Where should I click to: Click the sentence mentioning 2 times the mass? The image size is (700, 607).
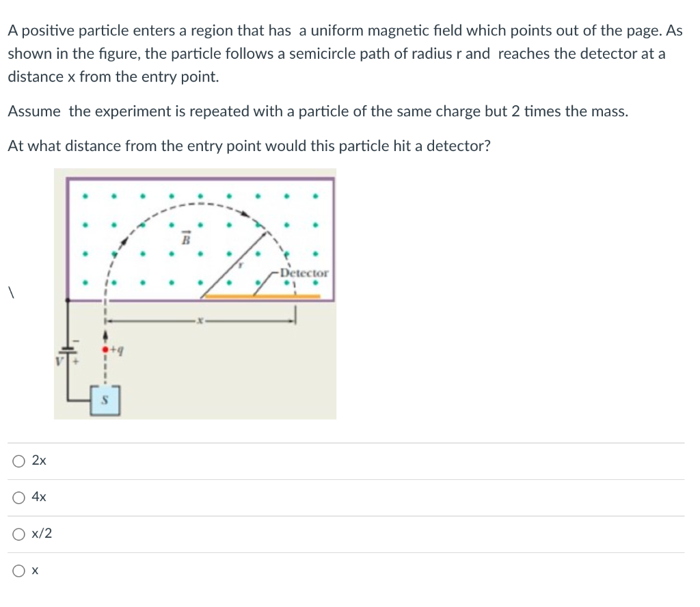coord(318,111)
